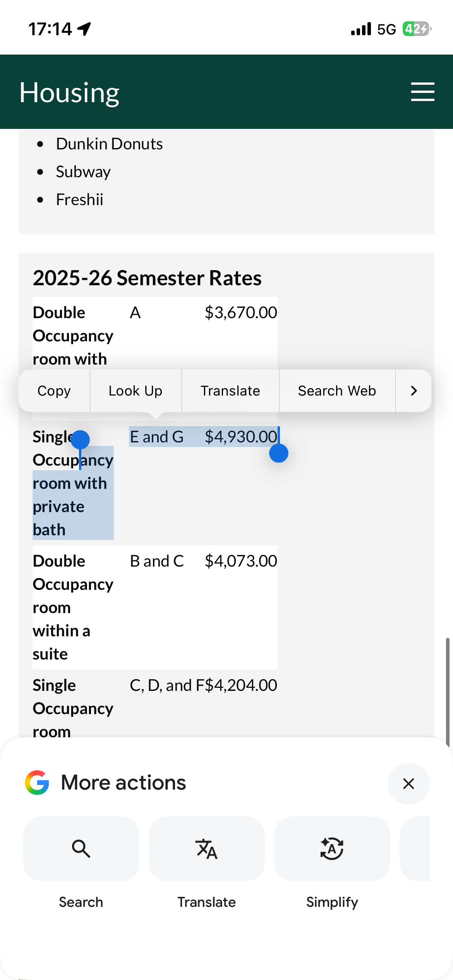Tap the battery indicator in status bar

click(416, 29)
